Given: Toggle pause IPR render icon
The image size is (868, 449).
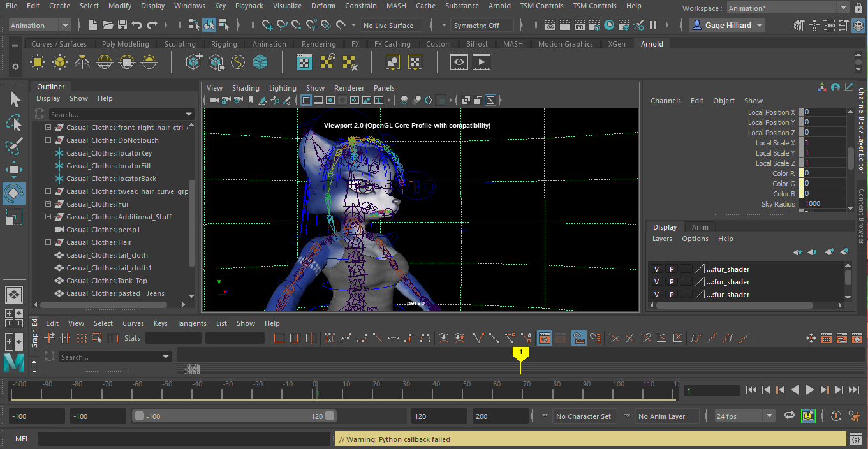Looking at the screenshot, I should 653,26.
